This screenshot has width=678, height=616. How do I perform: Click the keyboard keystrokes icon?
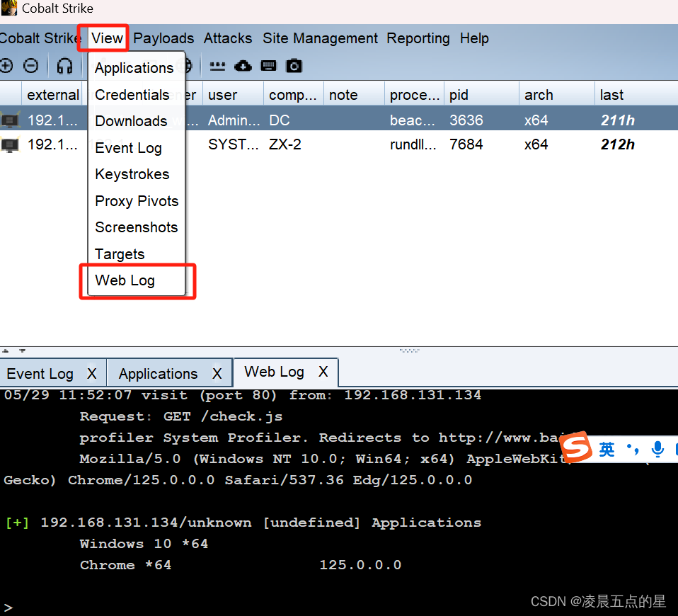(268, 66)
